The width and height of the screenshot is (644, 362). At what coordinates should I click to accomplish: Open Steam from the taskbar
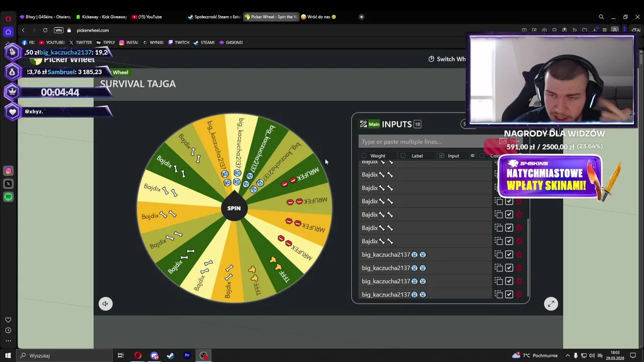(x=171, y=355)
